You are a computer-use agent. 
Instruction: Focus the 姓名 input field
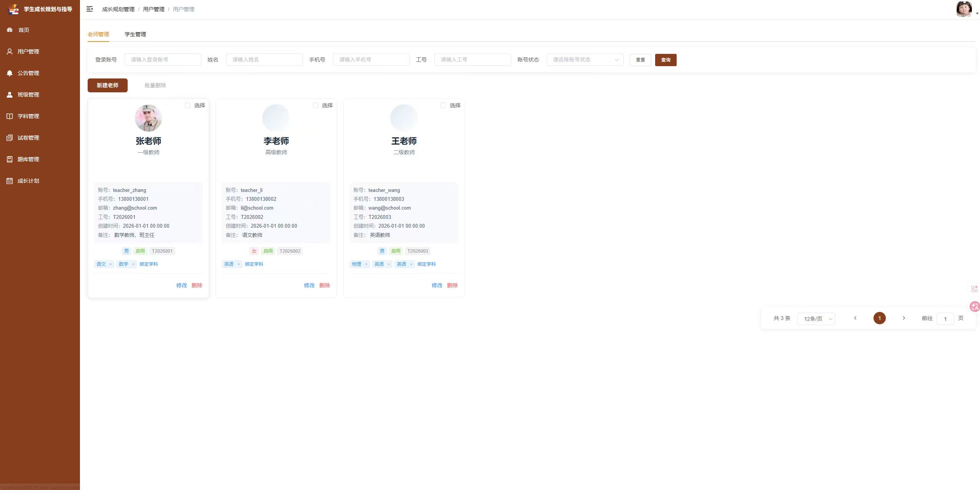coord(265,60)
